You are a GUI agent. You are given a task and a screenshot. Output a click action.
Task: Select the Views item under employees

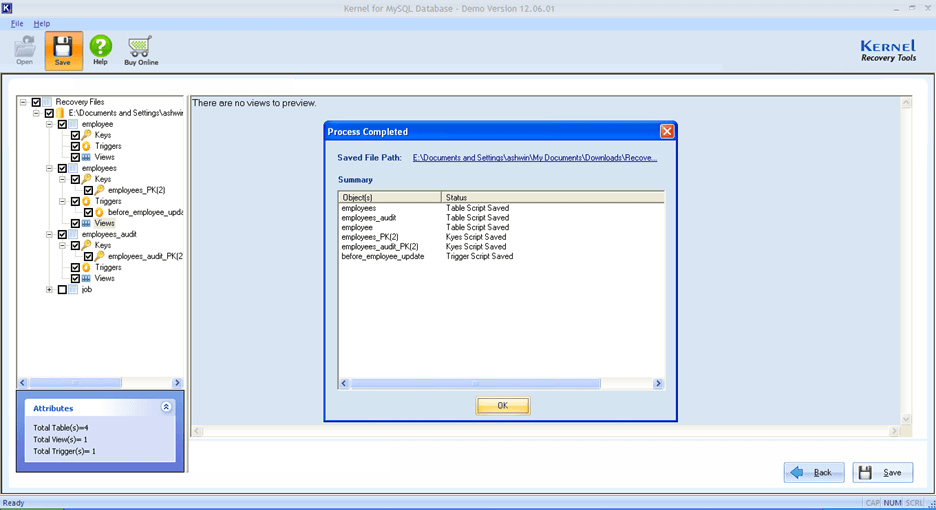tap(104, 223)
